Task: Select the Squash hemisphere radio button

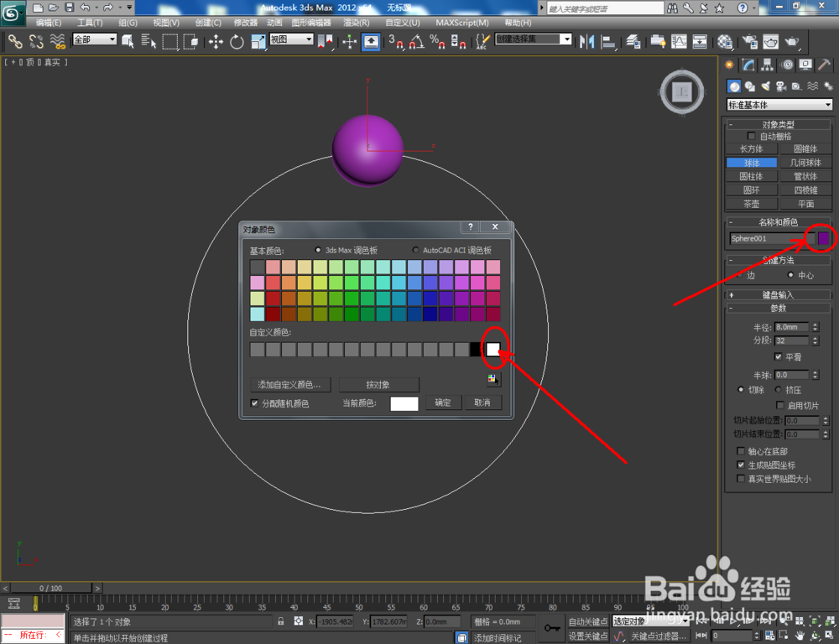Action: tap(779, 389)
